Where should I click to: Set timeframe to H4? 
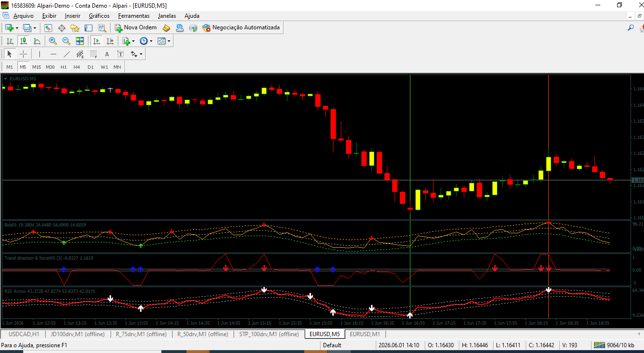pyautogui.click(x=77, y=67)
